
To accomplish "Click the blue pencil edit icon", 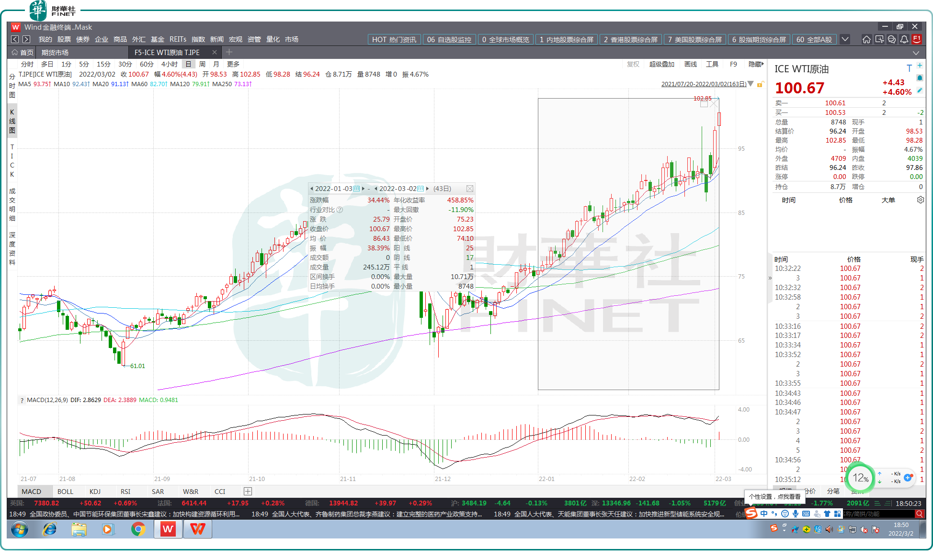I will coord(920,90).
